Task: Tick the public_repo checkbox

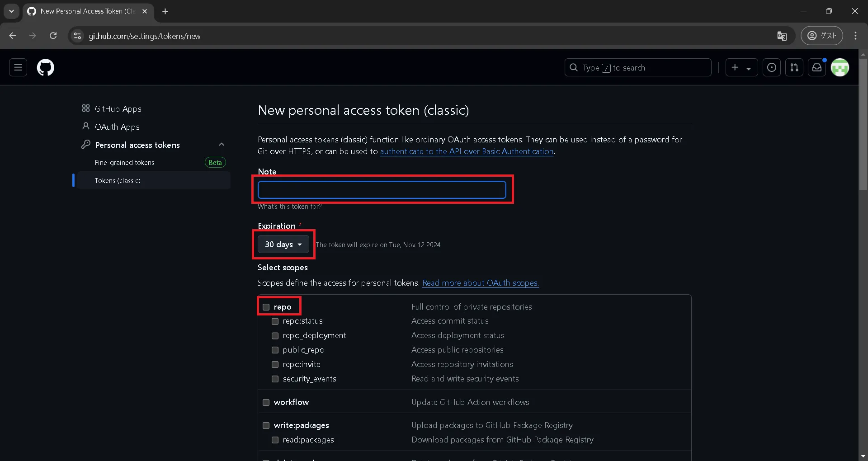Action: [x=275, y=350]
